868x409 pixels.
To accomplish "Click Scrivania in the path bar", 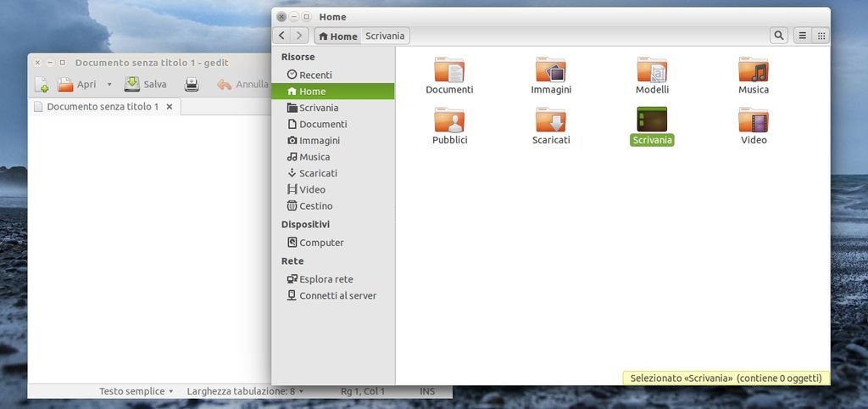I will coord(387,36).
